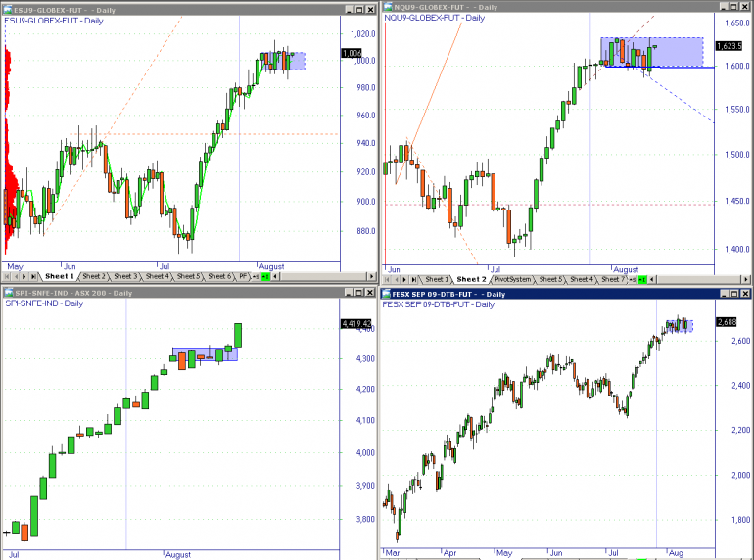
Task: Maximize the FESX SEP 09 window
Action: [734, 294]
